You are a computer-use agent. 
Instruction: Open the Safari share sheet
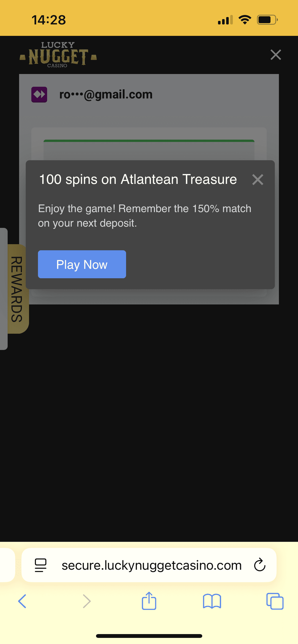149,601
